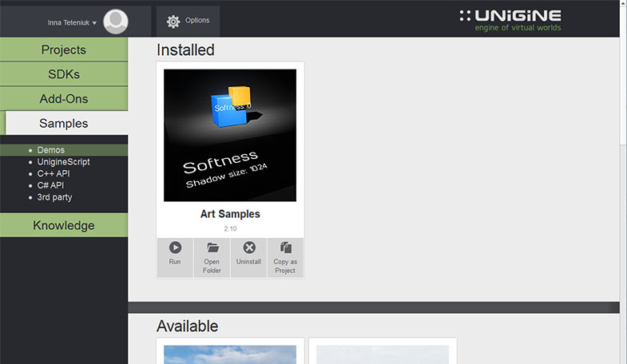Open Folder for Art Samples

click(x=212, y=257)
